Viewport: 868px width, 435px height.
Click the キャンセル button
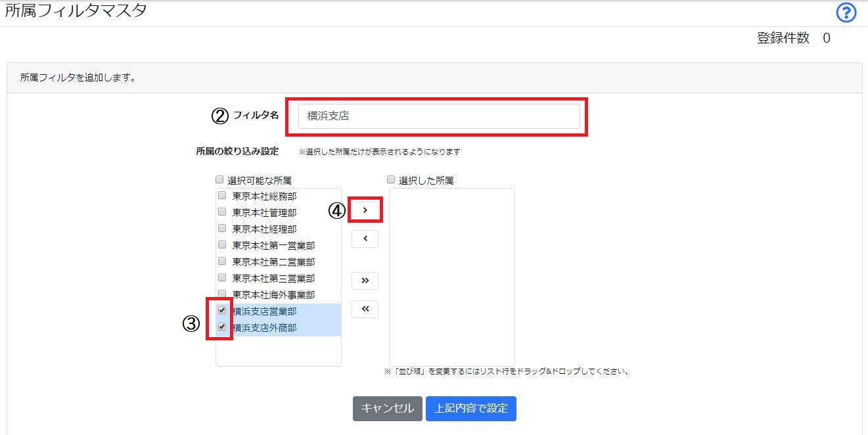(387, 408)
